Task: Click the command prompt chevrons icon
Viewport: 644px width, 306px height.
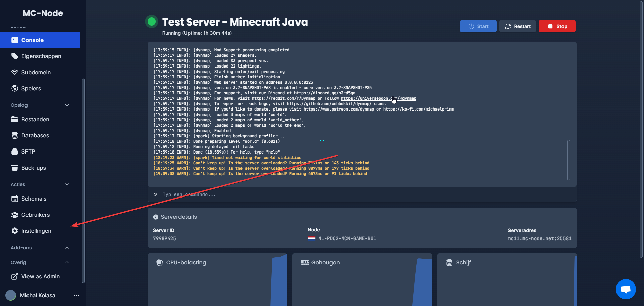Action: (x=155, y=194)
